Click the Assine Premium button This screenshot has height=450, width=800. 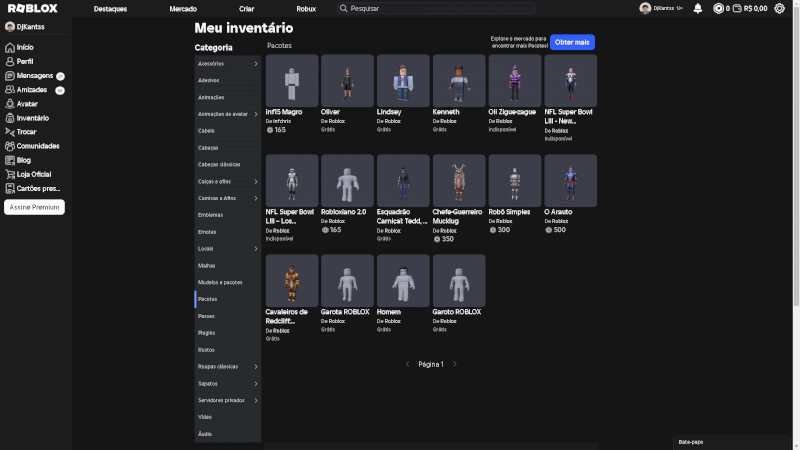click(x=35, y=207)
